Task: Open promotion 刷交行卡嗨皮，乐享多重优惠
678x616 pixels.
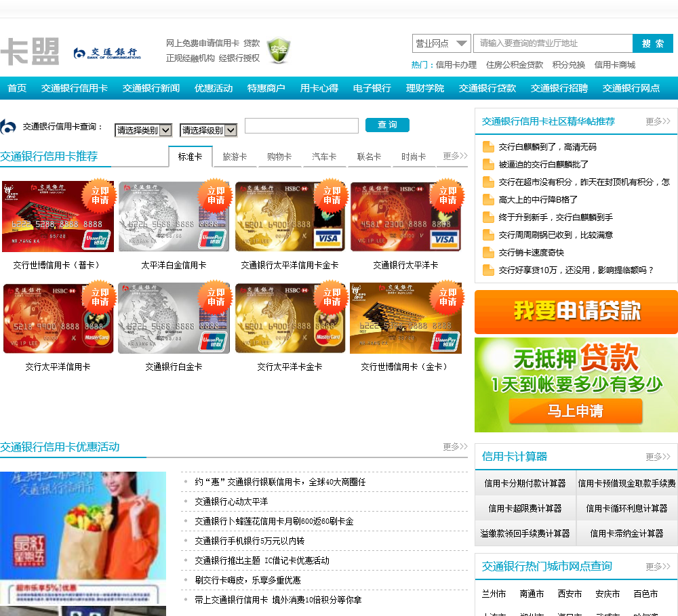Action: pyautogui.click(x=247, y=580)
